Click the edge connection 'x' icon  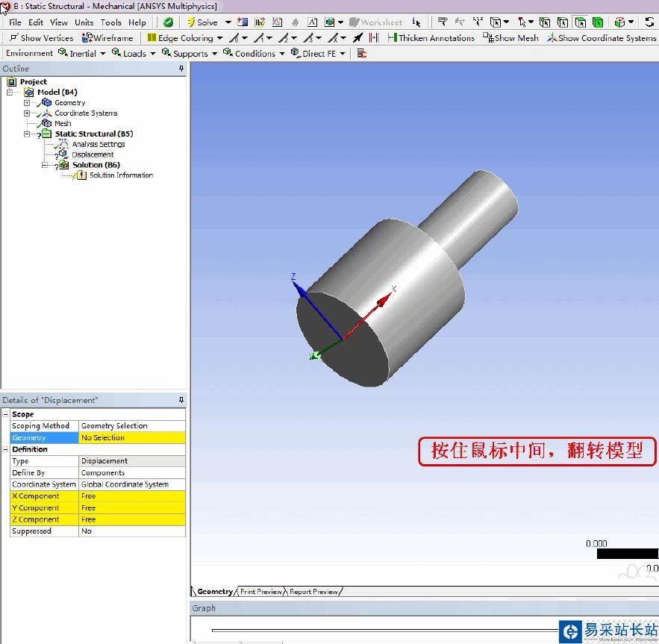pos(334,38)
